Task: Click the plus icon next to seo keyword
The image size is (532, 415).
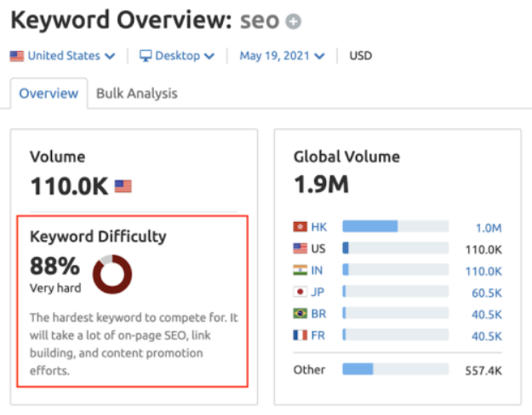Action: pyautogui.click(x=293, y=22)
